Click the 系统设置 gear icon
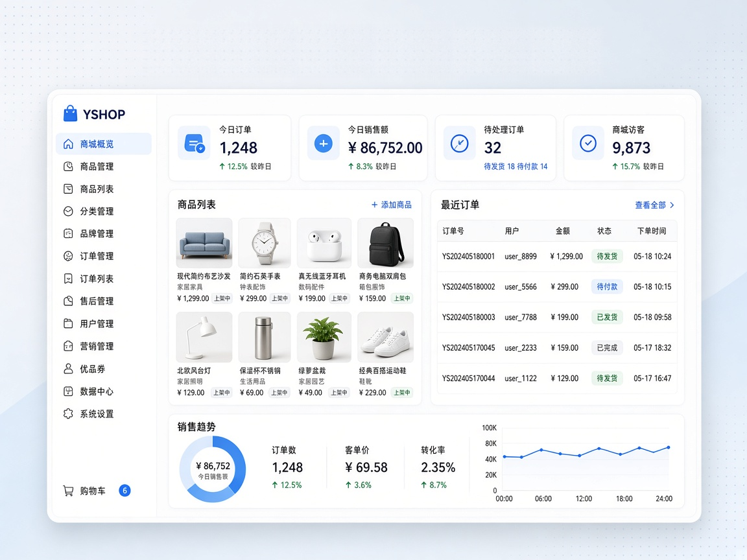This screenshot has width=747, height=560. (68, 414)
